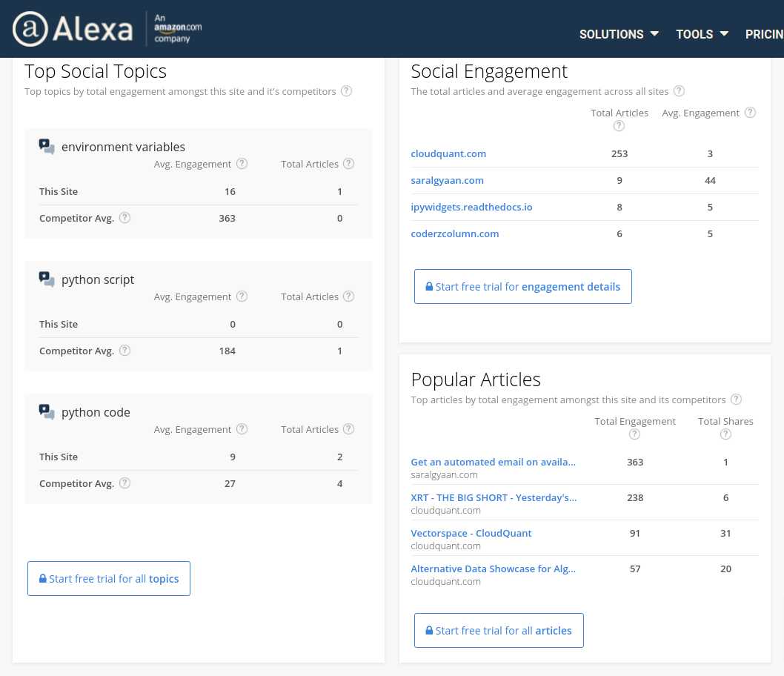Click python code competitor engagement value 27
The height and width of the screenshot is (676, 784).
[x=230, y=483]
